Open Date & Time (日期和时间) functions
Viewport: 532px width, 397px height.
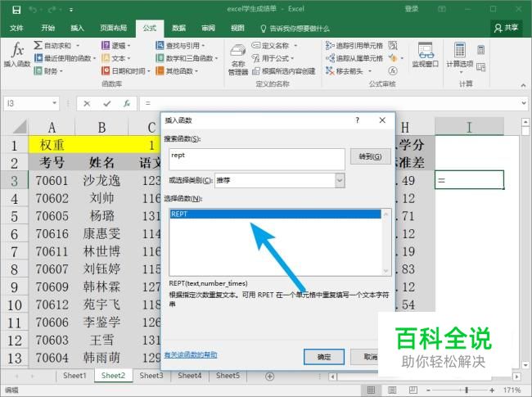point(125,71)
